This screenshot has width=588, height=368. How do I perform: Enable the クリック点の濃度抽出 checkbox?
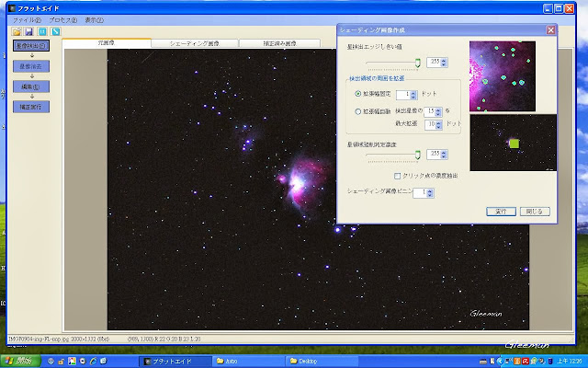398,176
